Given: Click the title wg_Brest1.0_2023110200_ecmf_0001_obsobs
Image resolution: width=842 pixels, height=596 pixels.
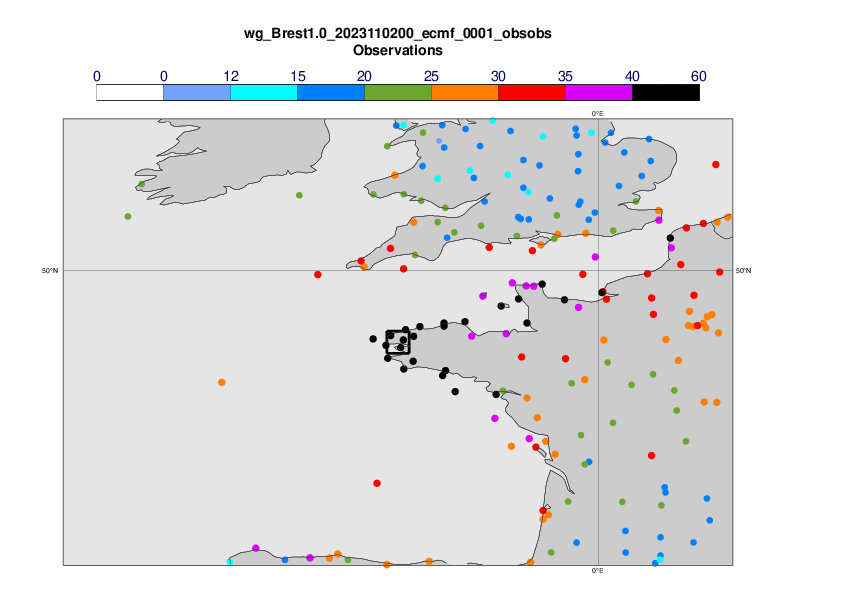Looking at the screenshot, I should (x=398, y=33).
